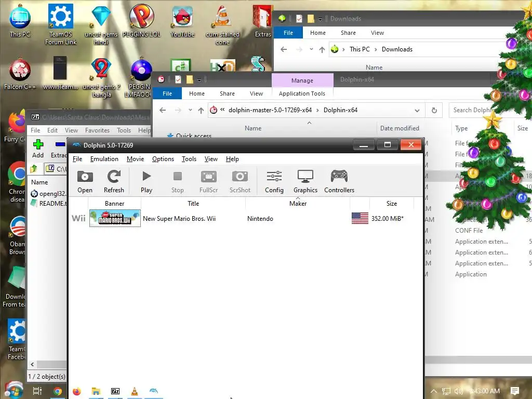Open Falcon C++ desktop icon
This screenshot has width=532, height=399.
20,74
